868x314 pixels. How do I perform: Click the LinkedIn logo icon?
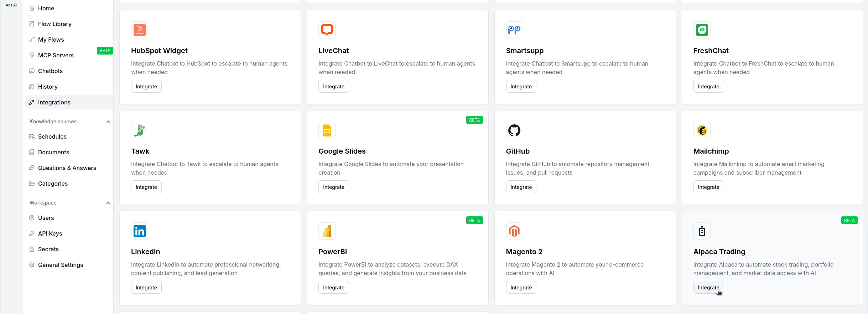point(140,231)
